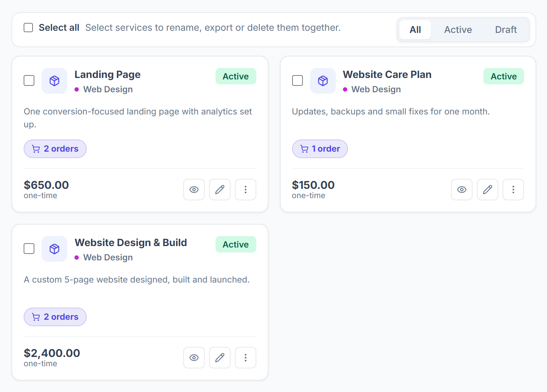This screenshot has height=392, width=547.
Task: Click the Active badge on Website Design & Build
Action: coord(236,244)
